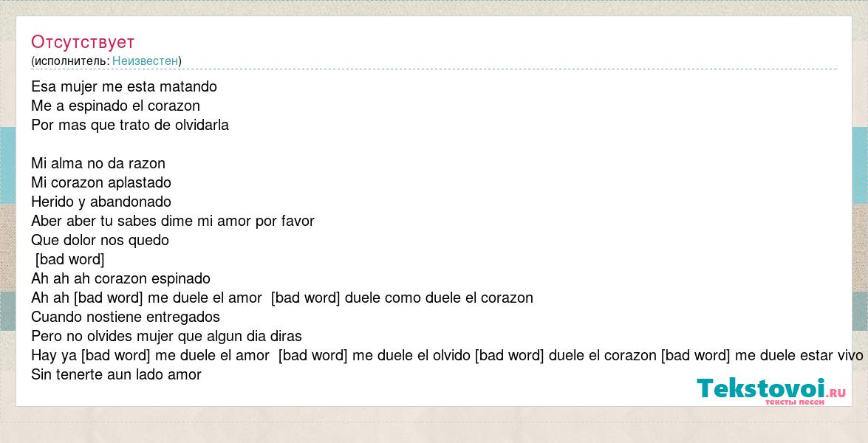Screen dimensions: 868x443
Task: Open the Неизвестен artist link
Action: point(145,61)
